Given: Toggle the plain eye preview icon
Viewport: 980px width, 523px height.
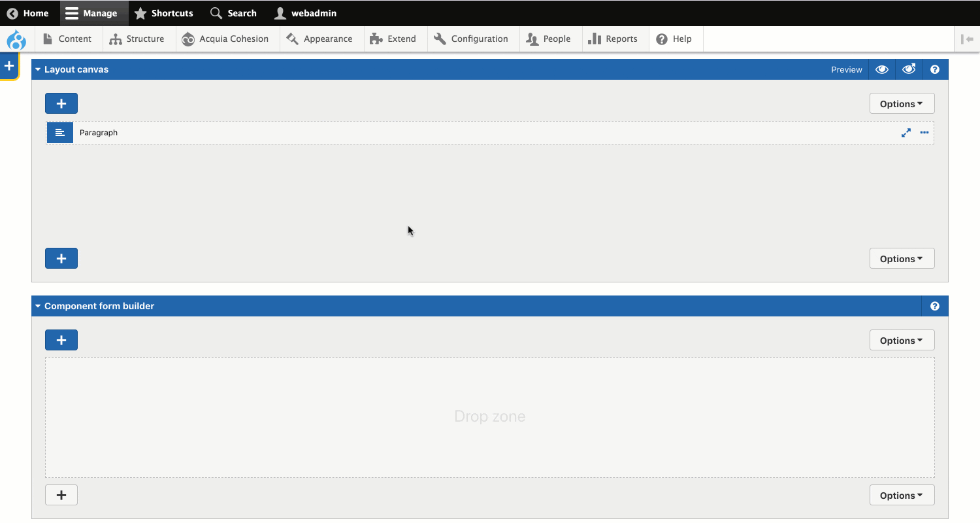Looking at the screenshot, I should (882, 69).
